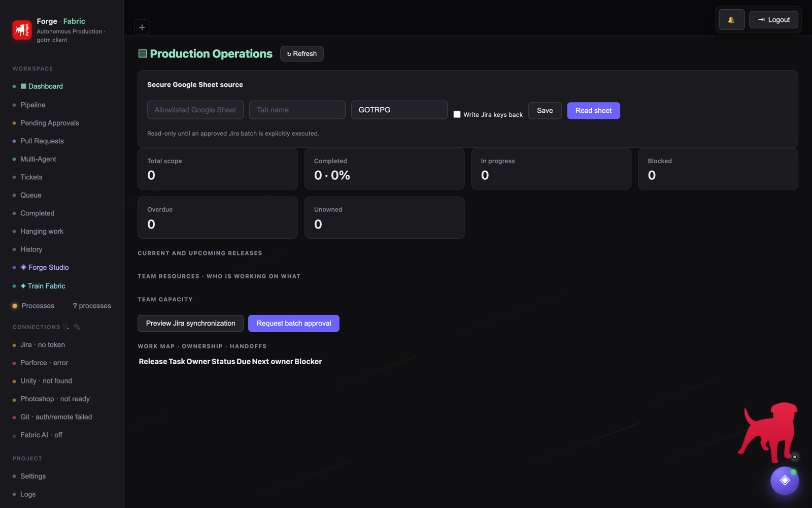View History in the sidebar
Screen dimensions: 812x508
tap(31, 249)
